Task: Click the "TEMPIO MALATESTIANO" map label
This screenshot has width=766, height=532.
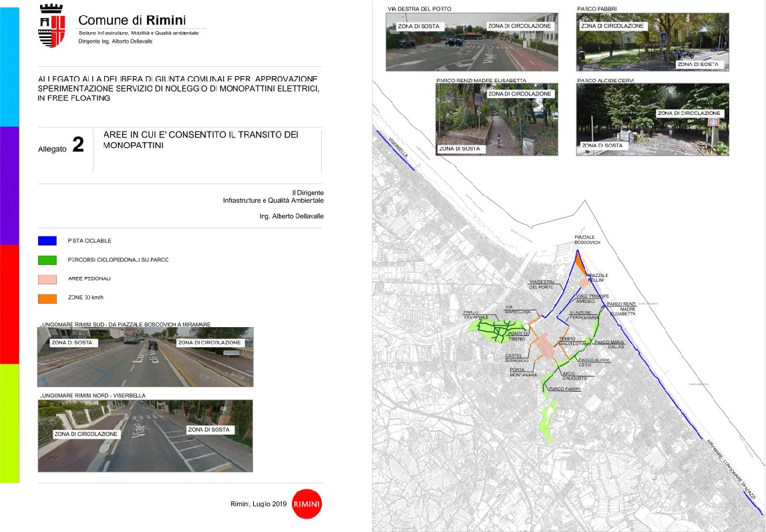Action: 574,341
